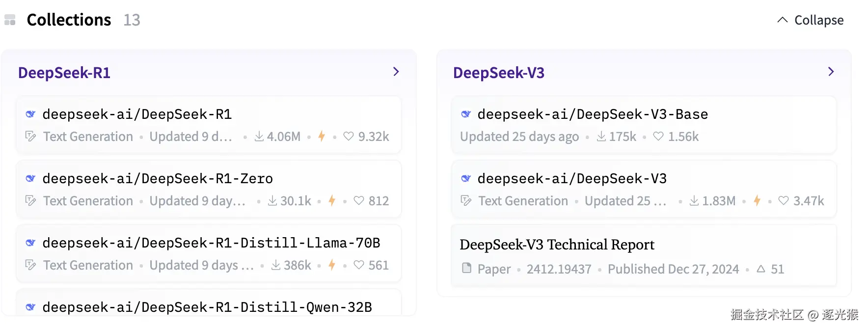Screen dimensions: 868x331
Task: Open deepseek-ai/DeepSeek-R1-Distill-Qwen-32B model
Action: click(207, 307)
